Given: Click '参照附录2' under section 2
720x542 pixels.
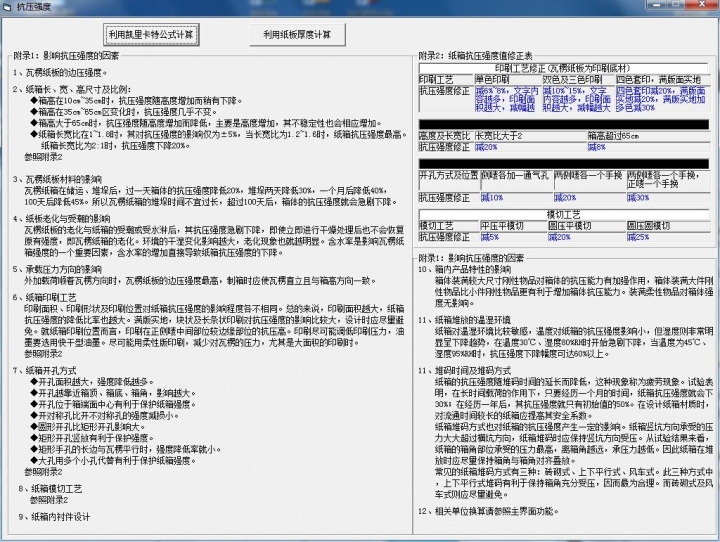Looking at the screenshot, I should (x=44, y=157).
